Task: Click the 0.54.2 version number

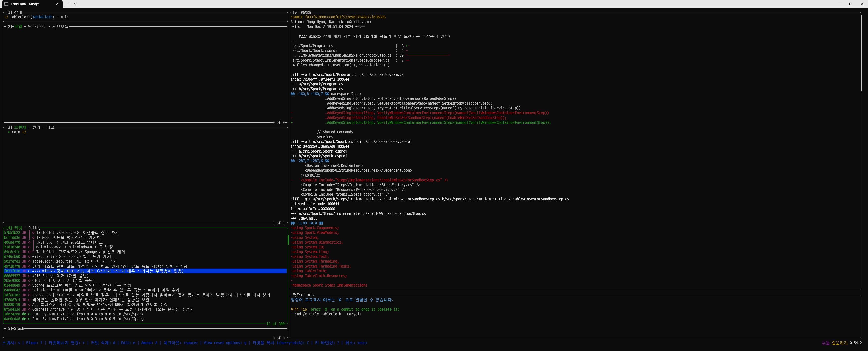Action: (x=856, y=343)
